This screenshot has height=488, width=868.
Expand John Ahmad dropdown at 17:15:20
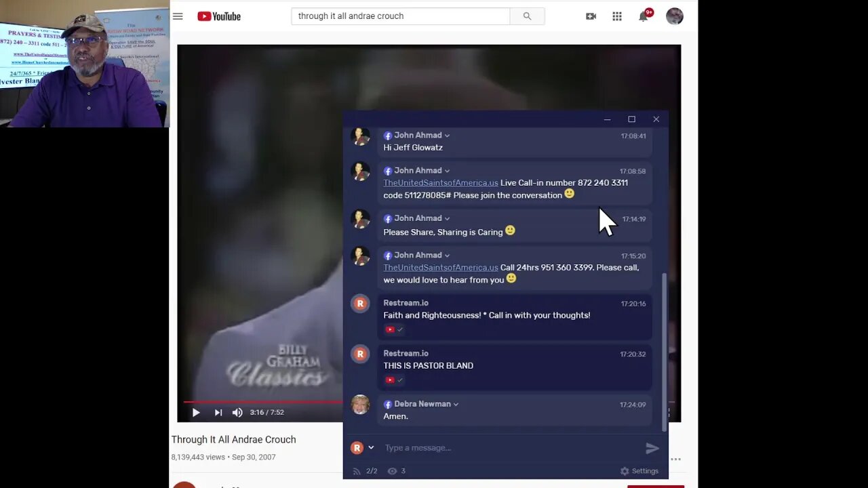click(x=447, y=256)
